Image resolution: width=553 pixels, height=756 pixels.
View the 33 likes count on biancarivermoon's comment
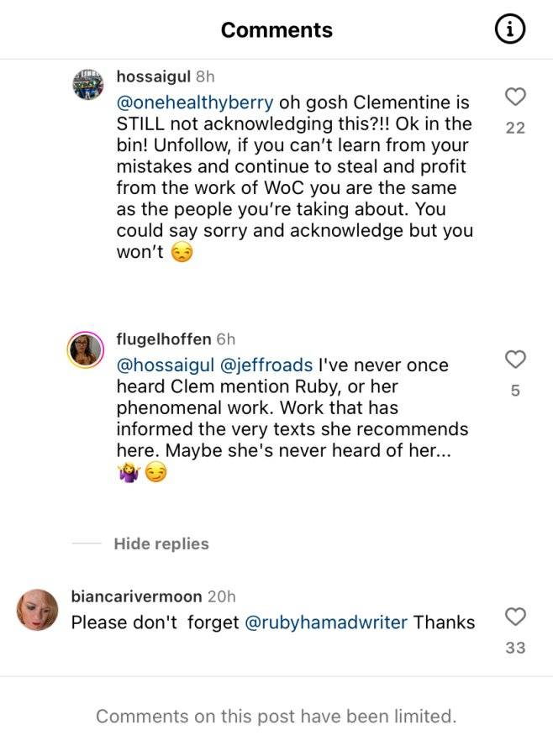pyautogui.click(x=515, y=648)
